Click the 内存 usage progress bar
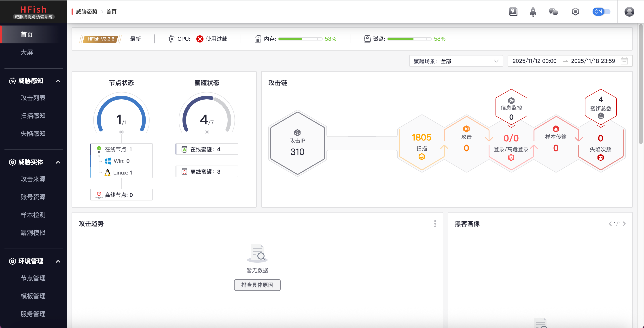This screenshot has width=644, height=328. point(300,39)
